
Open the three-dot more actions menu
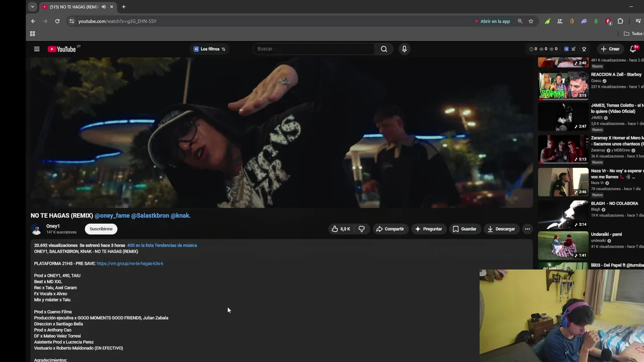pos(527,229)
